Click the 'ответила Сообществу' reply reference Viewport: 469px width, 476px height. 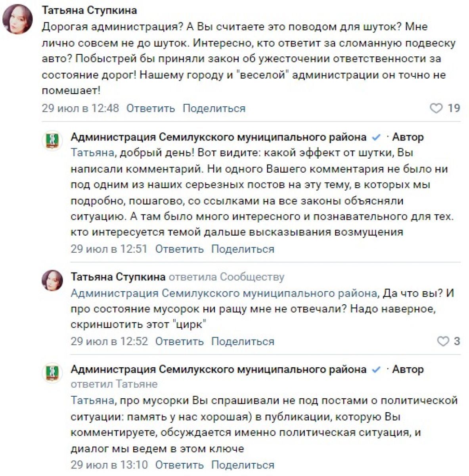(226, 277)
